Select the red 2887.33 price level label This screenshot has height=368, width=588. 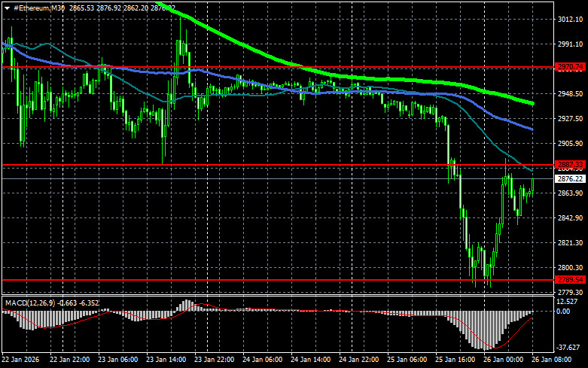(x=571, y=165)
